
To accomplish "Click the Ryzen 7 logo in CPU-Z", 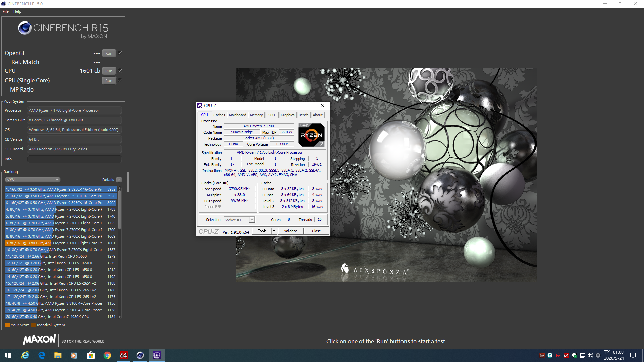I will coord(312,135).
